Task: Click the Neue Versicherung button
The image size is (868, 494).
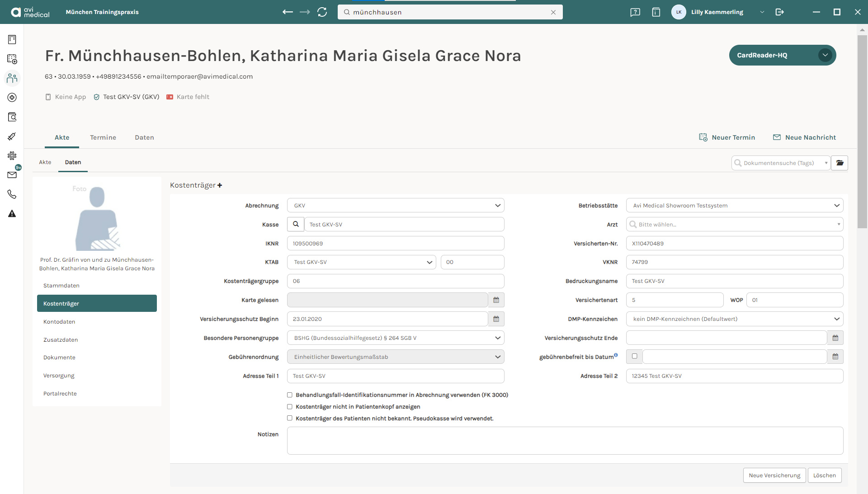Action: [x=774, y=475]
